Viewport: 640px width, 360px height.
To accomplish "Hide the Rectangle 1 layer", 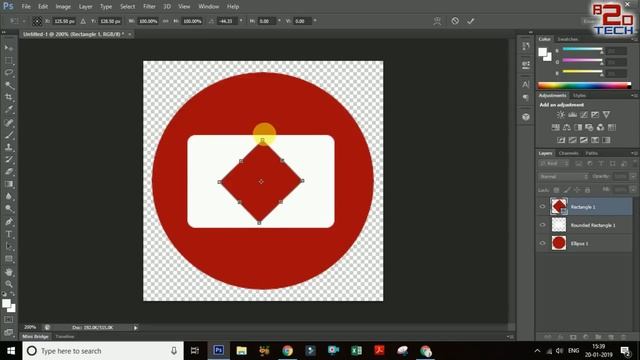I will click(542, 207).
